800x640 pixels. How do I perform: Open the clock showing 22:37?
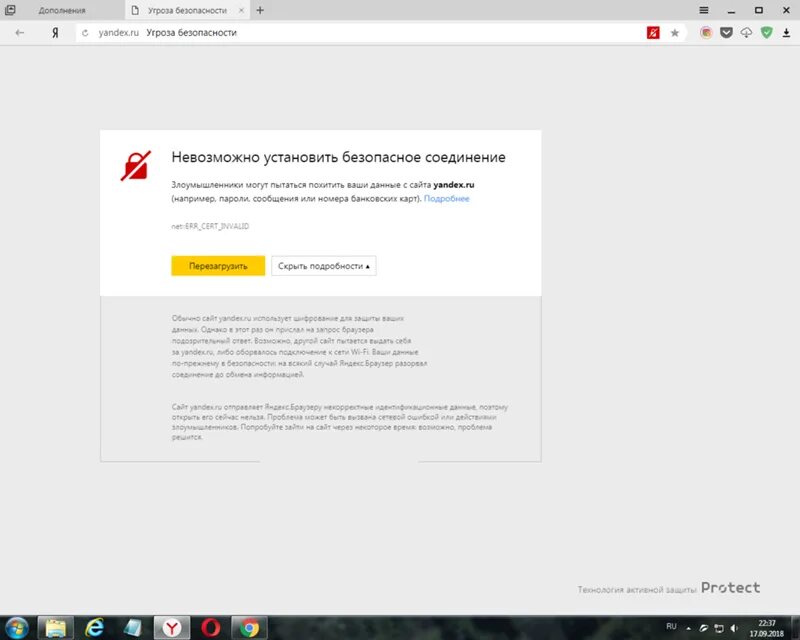(766, 628)
